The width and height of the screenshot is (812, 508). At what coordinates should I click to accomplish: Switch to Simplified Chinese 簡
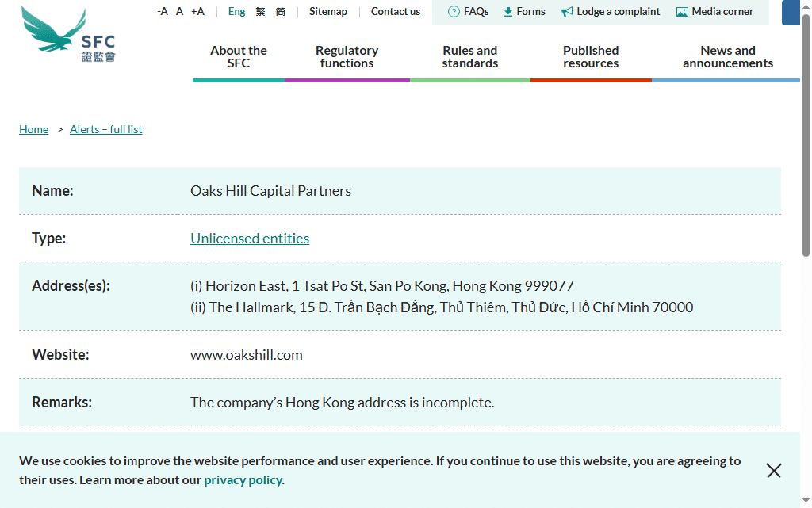(x=280, y=11)
